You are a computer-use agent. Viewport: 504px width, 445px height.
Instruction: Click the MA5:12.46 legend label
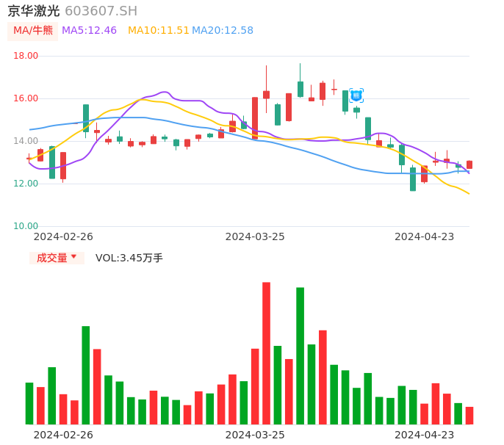pyautogui.click(x=89, y=31)
